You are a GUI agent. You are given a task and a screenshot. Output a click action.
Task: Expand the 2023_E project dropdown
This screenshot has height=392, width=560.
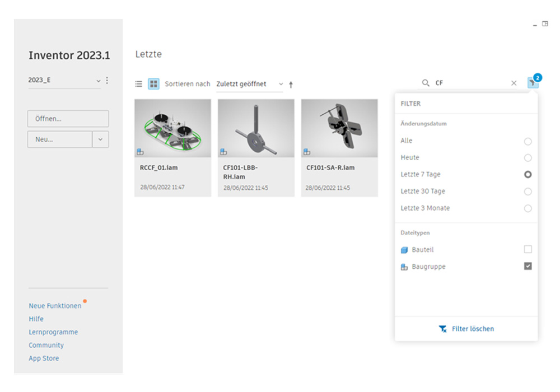pyautogui.click(x=98, y=80)
